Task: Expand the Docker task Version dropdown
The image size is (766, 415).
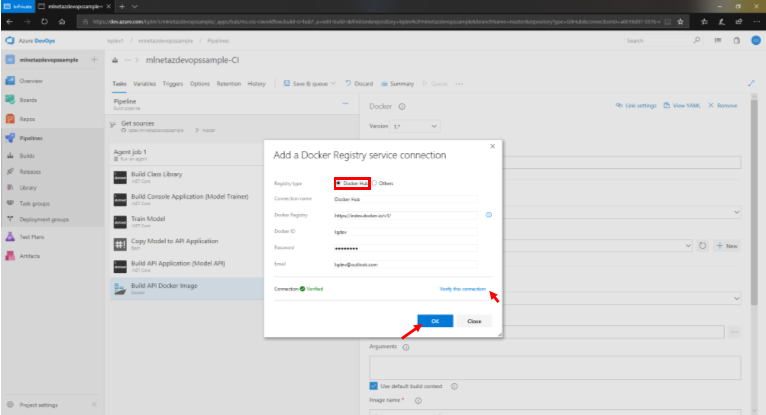Action: pyautogui.click(x=415, y=127)
